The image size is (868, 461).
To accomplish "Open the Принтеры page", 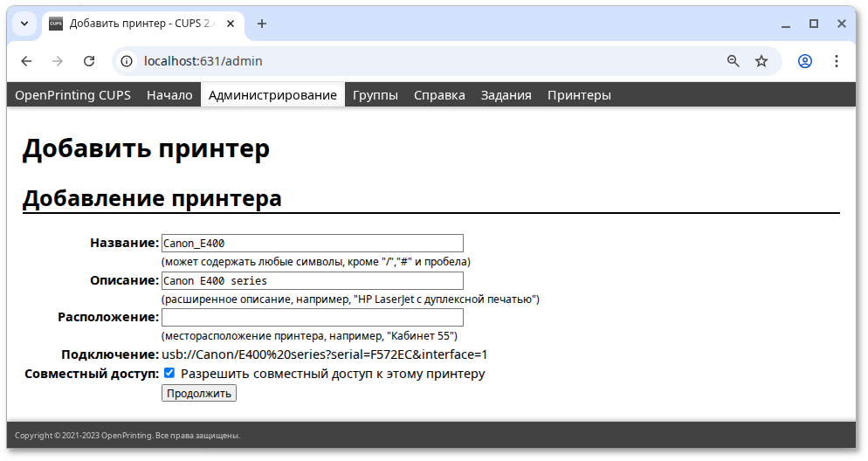I will (579, 95).
